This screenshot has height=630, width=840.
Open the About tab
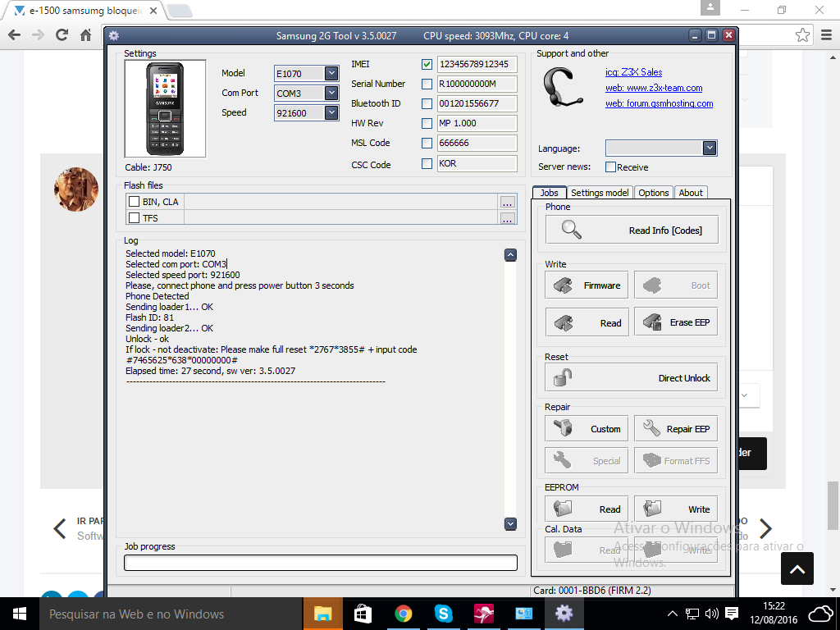point(691,193)
